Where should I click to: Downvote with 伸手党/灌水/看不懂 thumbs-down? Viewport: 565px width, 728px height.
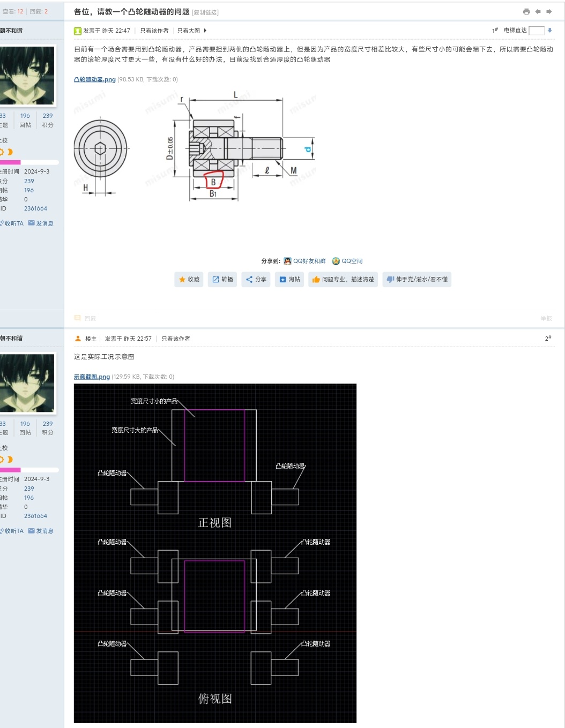coord(417,280)
